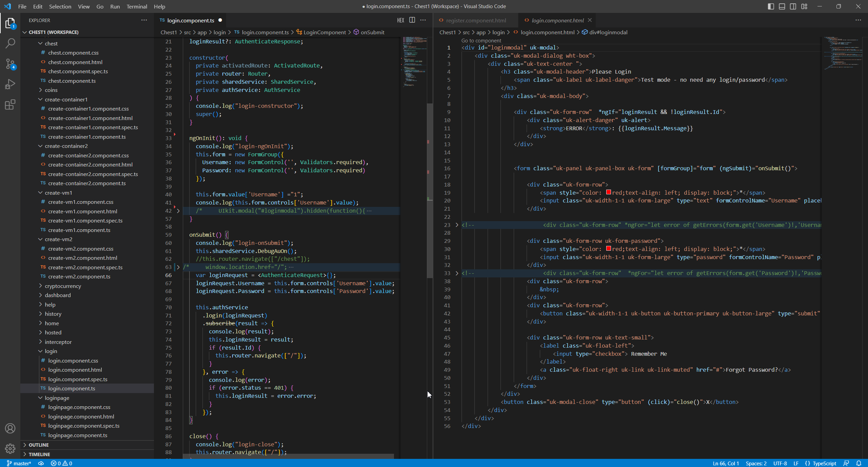Click the Accounts icon in activity bar
868x467 pixels.
click(x=10, y=428)
